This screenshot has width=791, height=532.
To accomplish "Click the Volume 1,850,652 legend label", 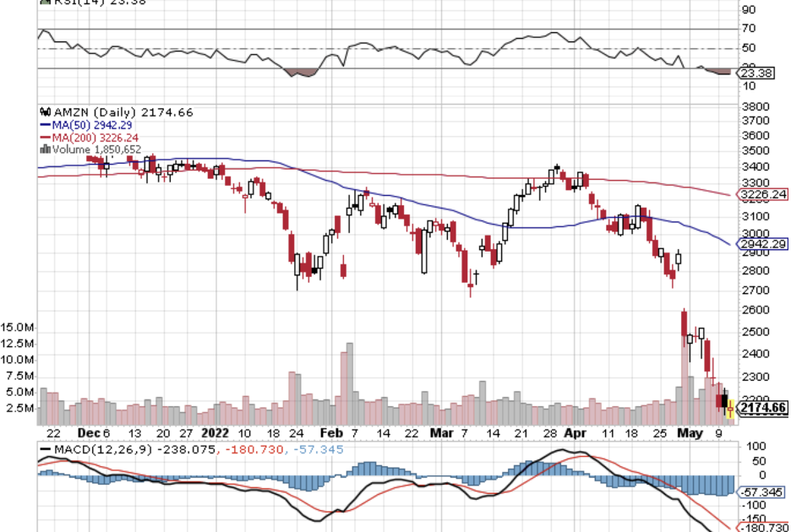I will click(x=96, y=149).
